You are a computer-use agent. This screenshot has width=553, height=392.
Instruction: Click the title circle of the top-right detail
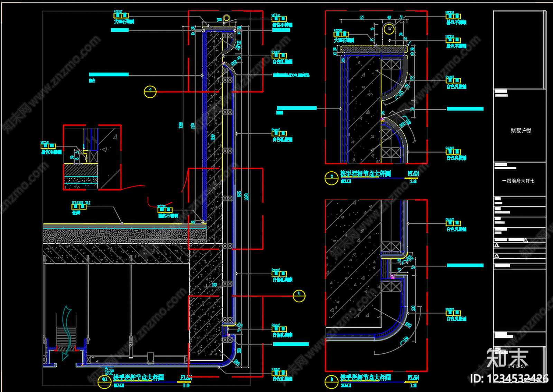(331, 178)
